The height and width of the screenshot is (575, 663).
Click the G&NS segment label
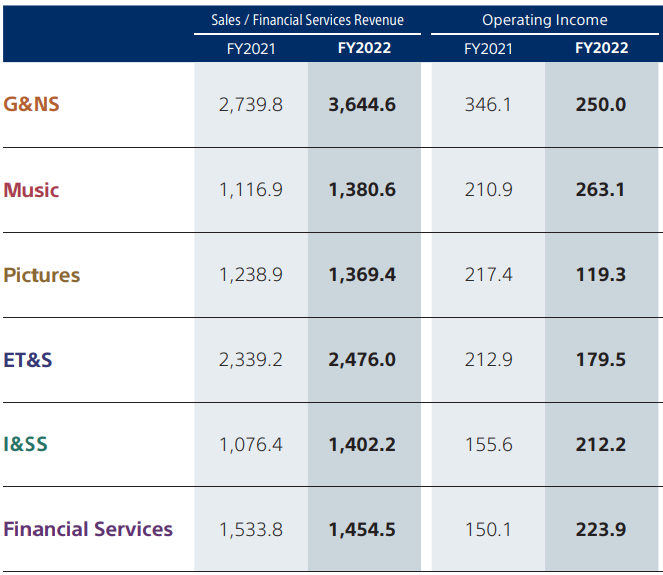(32, 104)
